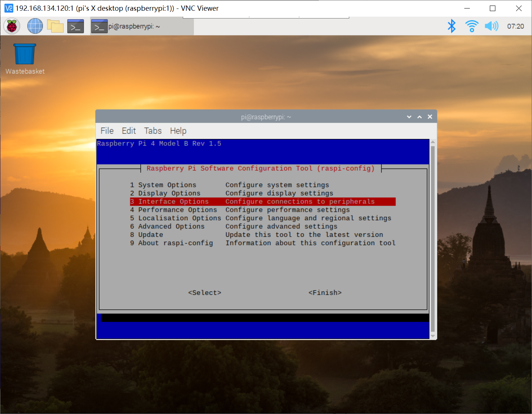Viewport: 532px width, 414px height.
Task: Minimize the VNC Viewer window
Action: [467, 8]
